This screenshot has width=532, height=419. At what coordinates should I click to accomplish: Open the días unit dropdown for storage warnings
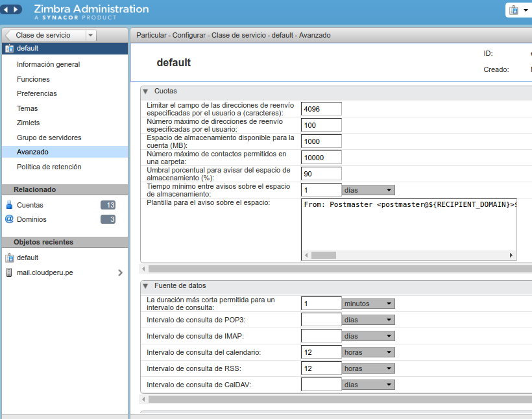tap(368, 190)
